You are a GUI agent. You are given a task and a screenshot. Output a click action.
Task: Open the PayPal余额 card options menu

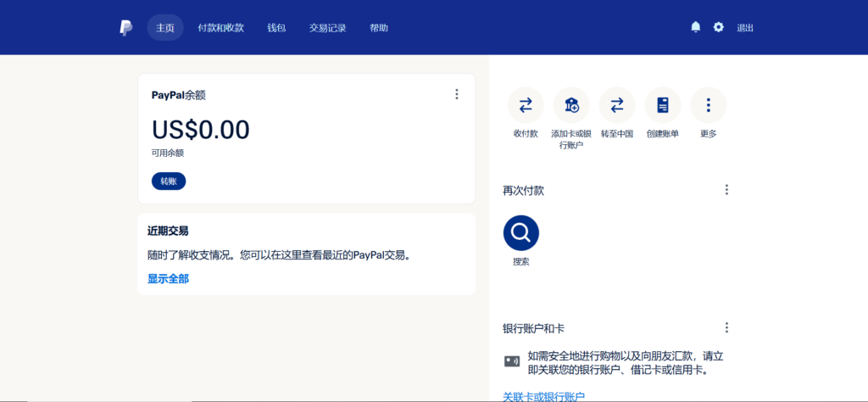pyautogui.click(x=457, y=94)
